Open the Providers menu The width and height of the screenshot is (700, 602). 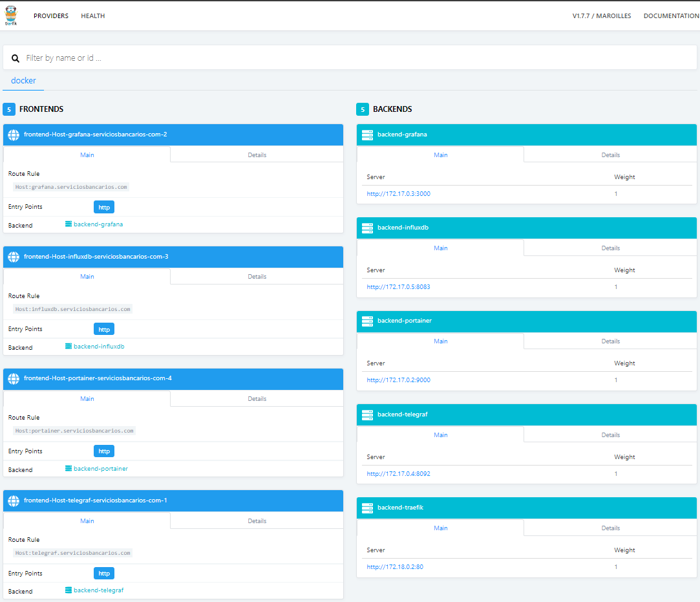[x=51, y=16]
